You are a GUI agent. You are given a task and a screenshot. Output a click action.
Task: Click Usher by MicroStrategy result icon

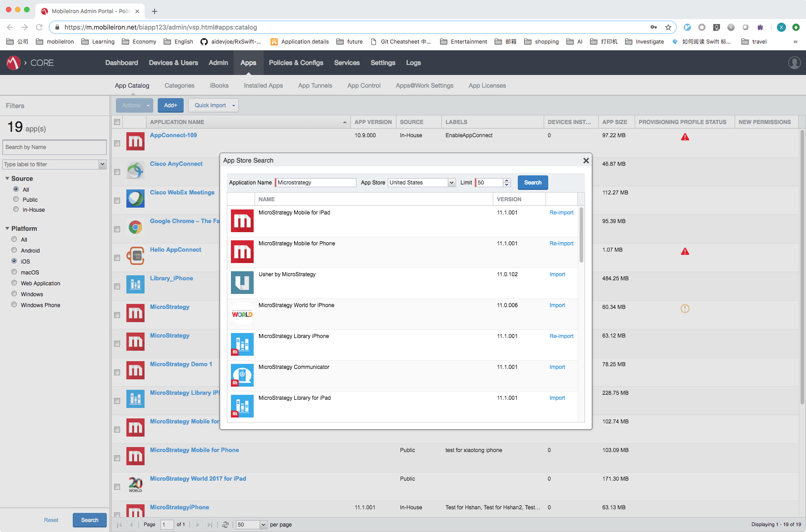pyautogui.click(x=242, y=283)
